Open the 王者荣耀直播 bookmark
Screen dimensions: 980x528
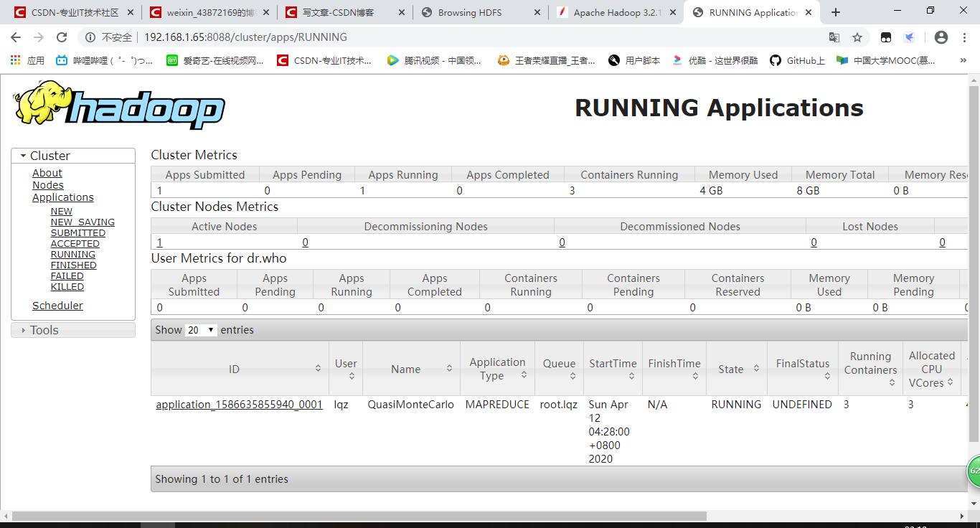click(x=547, y=61)
